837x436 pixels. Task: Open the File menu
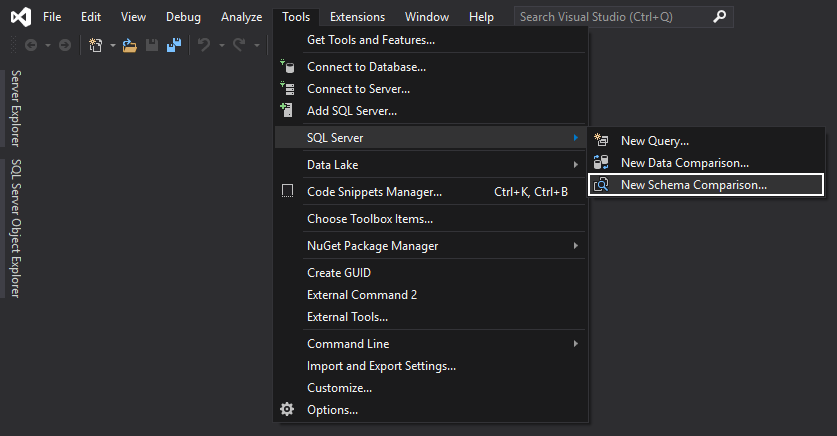[x=52, y=17]
